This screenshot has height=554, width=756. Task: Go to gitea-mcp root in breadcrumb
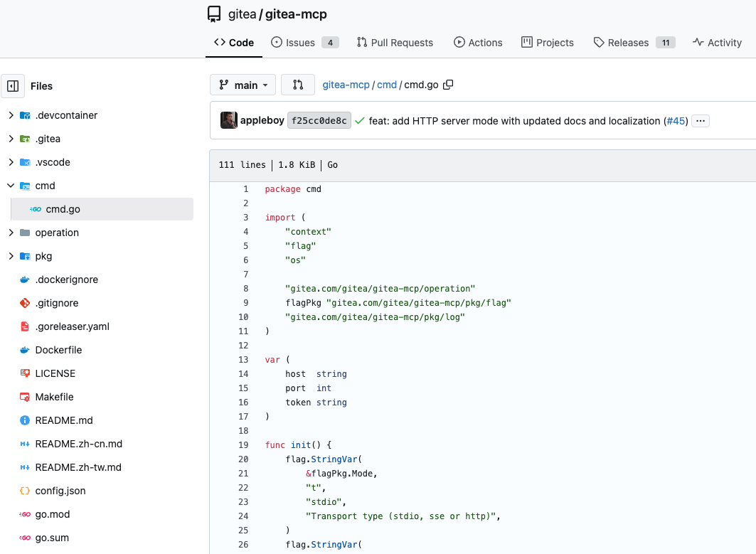coord(346,85)
